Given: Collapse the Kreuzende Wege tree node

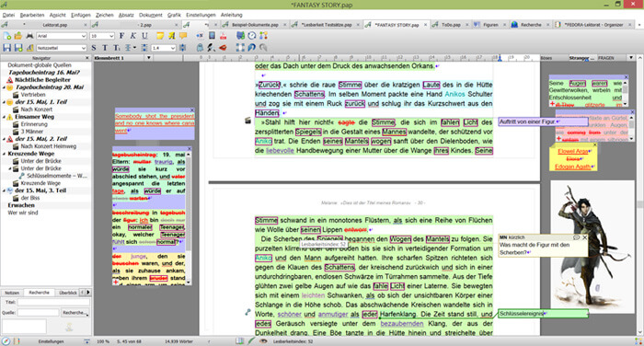Looking at the screenshot, I should tap(4, 154).
